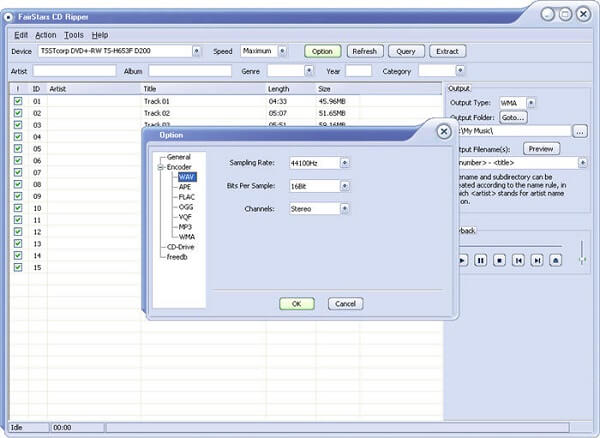Uncheck track 01 checkbox
This screenshot has height=438, width=600.
(18, 101)
